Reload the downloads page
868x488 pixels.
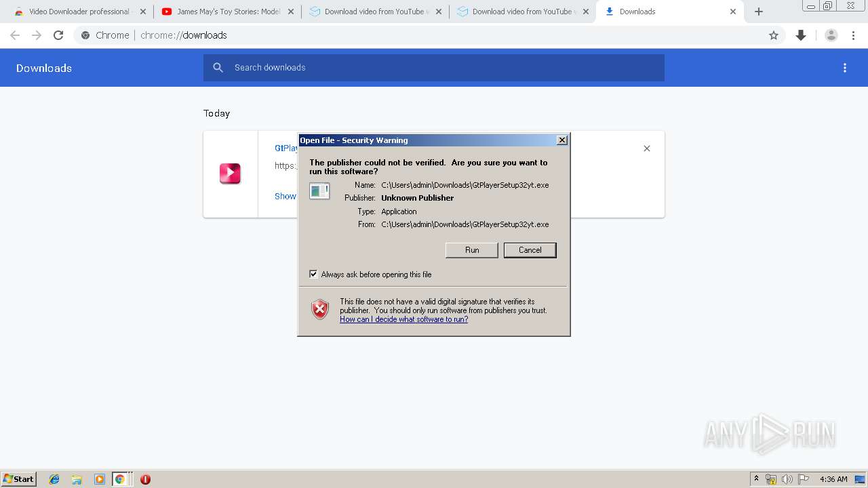tap(58, 35)
